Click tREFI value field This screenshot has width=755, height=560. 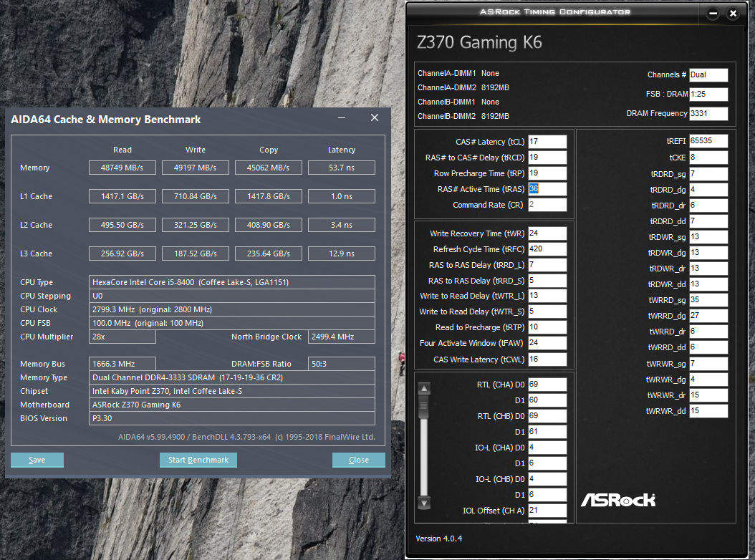pyautogui.click(x=708, y=141)
